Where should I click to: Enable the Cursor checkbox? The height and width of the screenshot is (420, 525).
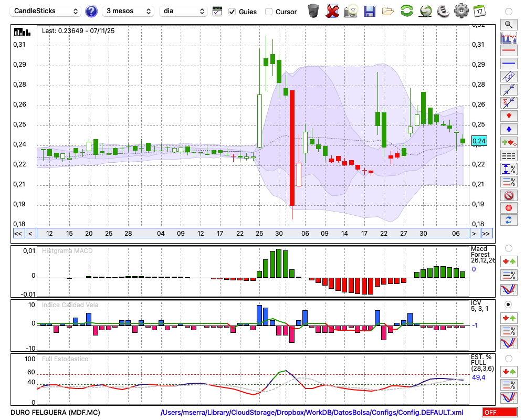[269, 12]
